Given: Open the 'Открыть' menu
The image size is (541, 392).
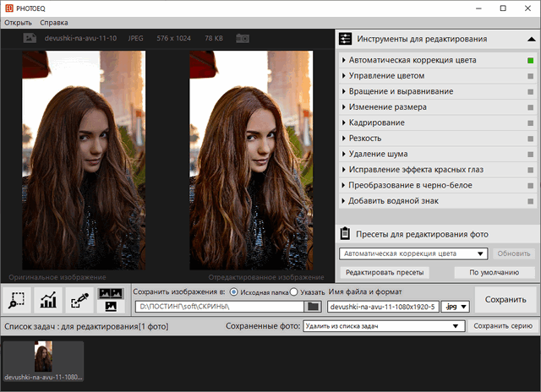Looking at the screenshot, I should 18,22.
